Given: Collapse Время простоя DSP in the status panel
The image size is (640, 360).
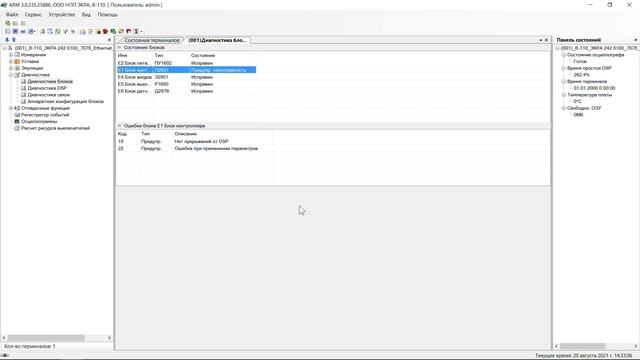Looking at the screenshot, I should coord(564,68).
